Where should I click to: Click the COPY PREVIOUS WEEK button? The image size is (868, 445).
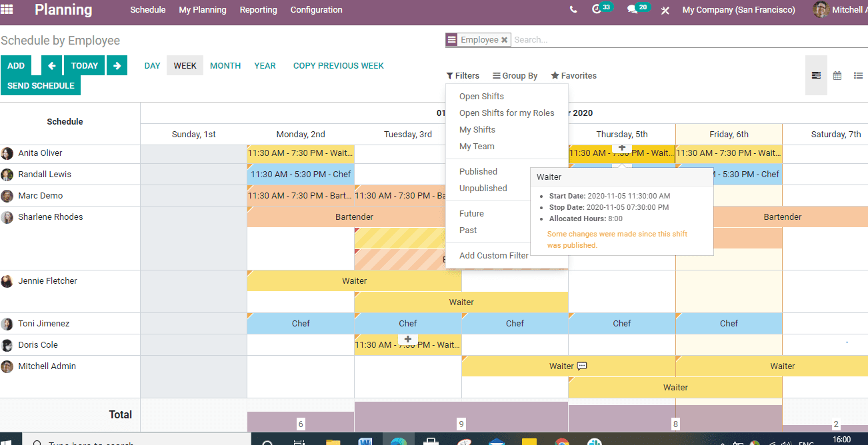click(338, 65)
